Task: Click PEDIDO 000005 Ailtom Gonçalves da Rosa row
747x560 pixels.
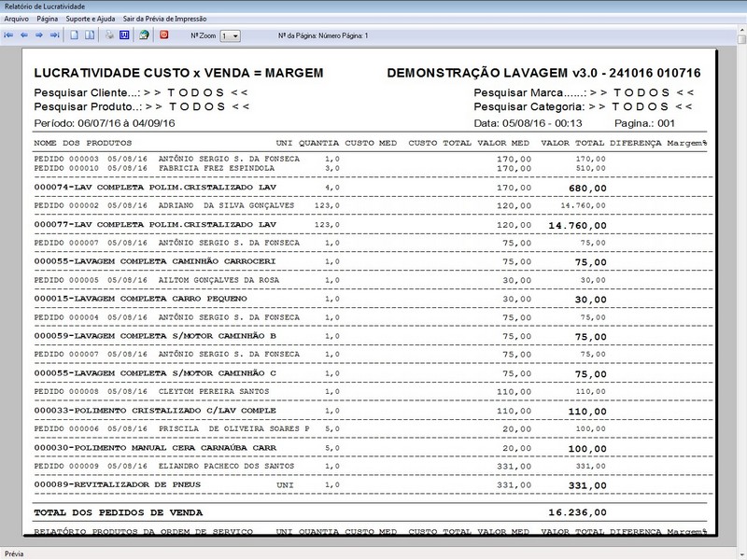Action: point(319,281)
